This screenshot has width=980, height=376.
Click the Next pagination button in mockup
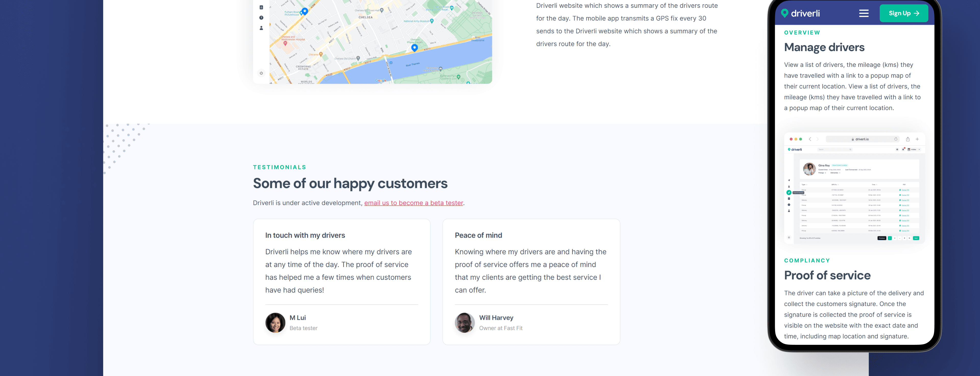coord(916,238)
